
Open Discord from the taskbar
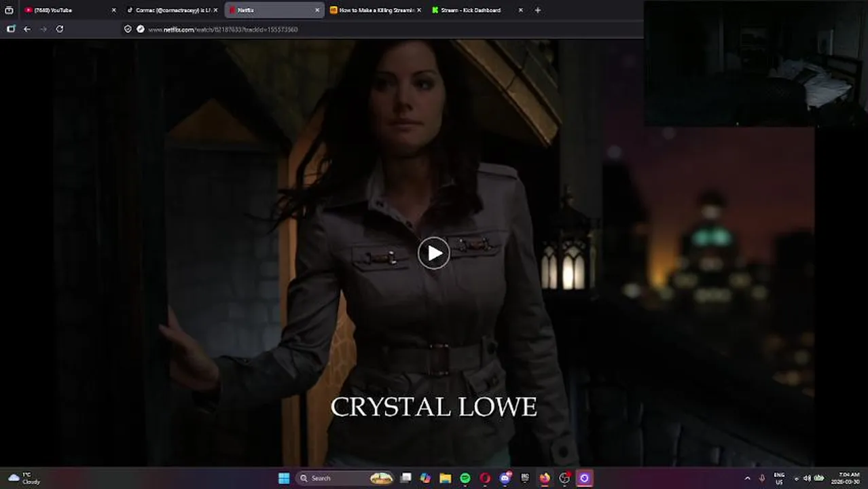tap(505, 478)
